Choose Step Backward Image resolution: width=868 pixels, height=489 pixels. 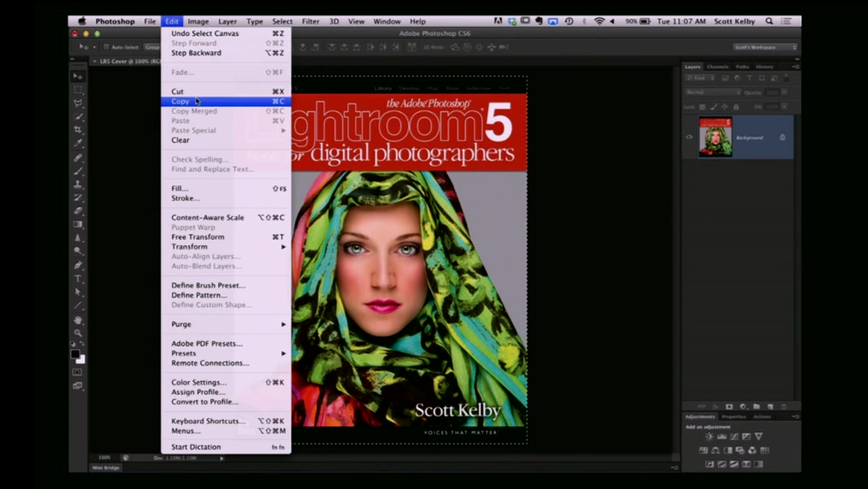[x=226, y=53]
